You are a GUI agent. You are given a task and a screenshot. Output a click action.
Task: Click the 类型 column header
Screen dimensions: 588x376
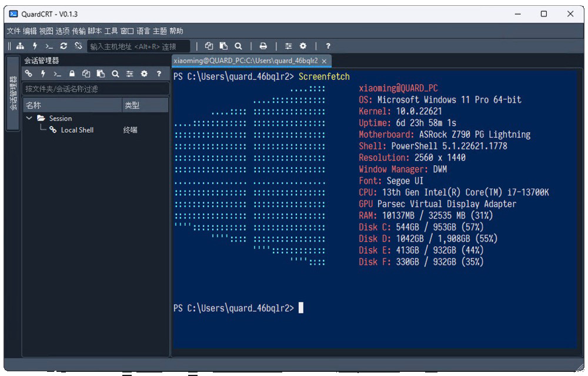coord(145,105)
